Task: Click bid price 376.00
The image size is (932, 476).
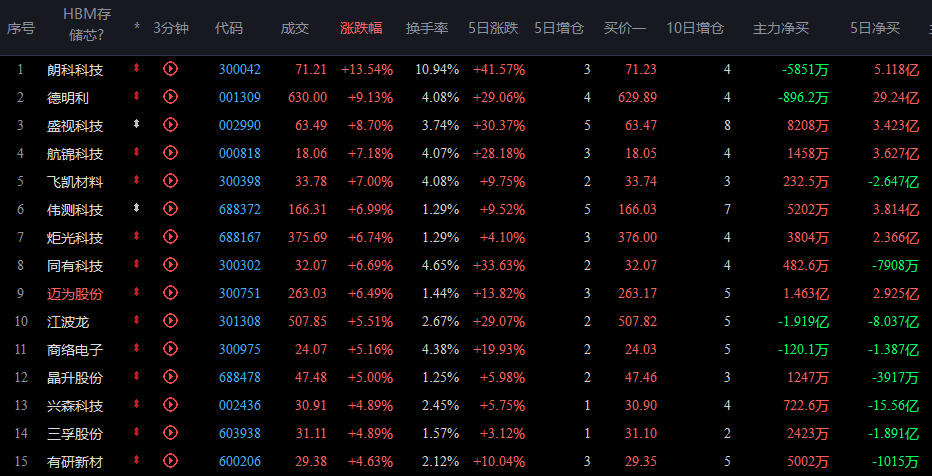Action: [x=637, y=237]
